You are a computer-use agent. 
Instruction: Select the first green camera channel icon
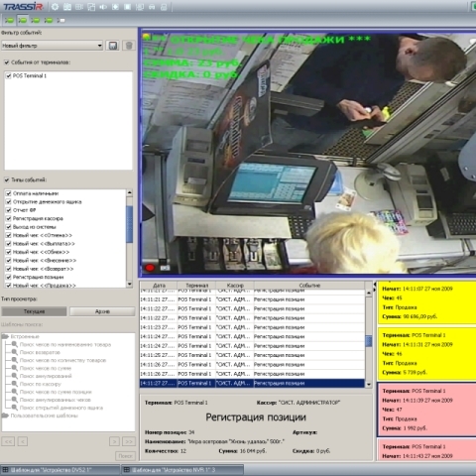pos(9,21)
